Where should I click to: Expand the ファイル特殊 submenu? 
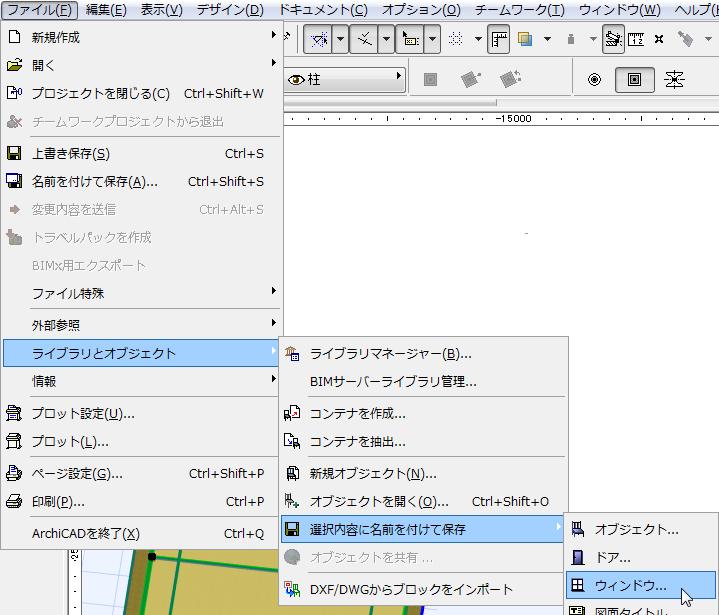(141, 293)
